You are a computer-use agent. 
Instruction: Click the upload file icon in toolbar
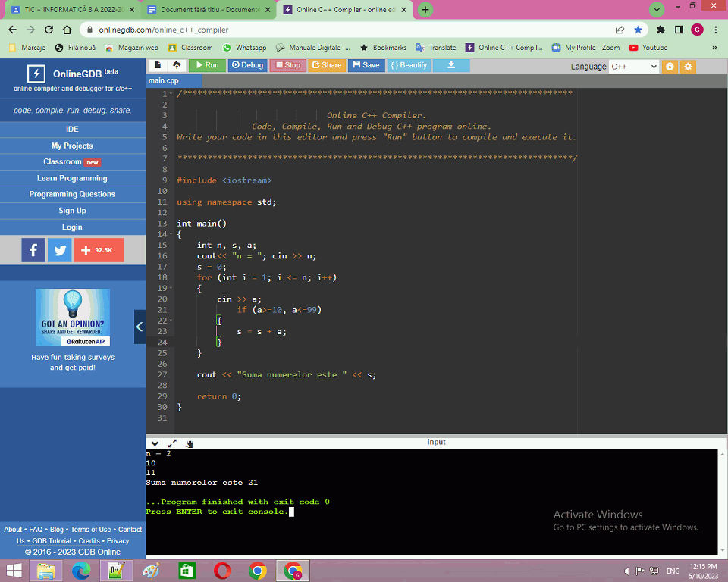(177, 65)
